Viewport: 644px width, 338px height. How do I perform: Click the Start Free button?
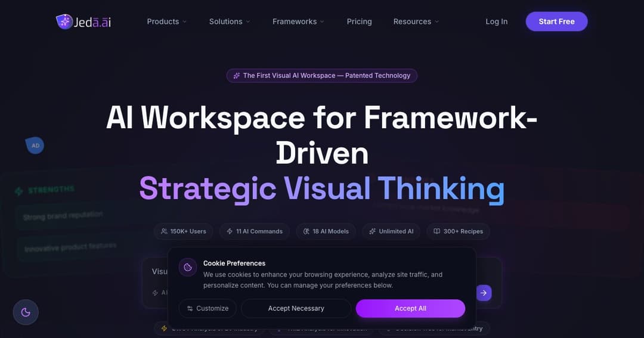tap(556, 21)
